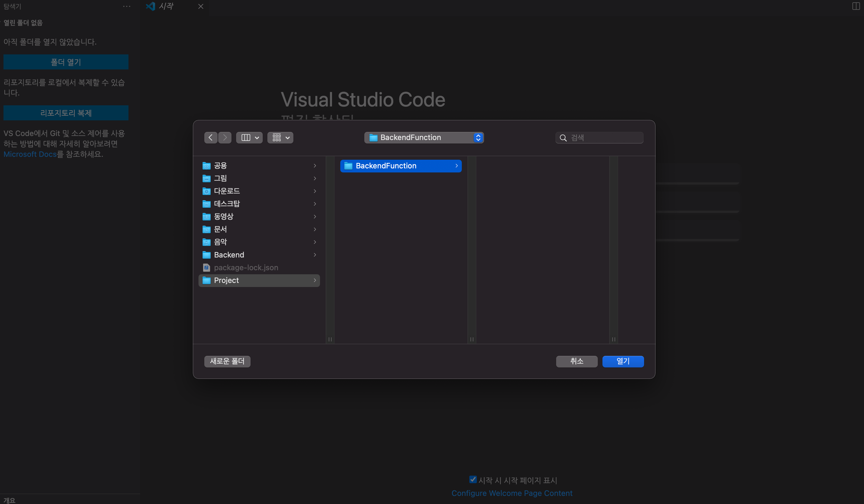Select the Backend folder
This screenshot has height=504, width=864.
pos(259,255)
